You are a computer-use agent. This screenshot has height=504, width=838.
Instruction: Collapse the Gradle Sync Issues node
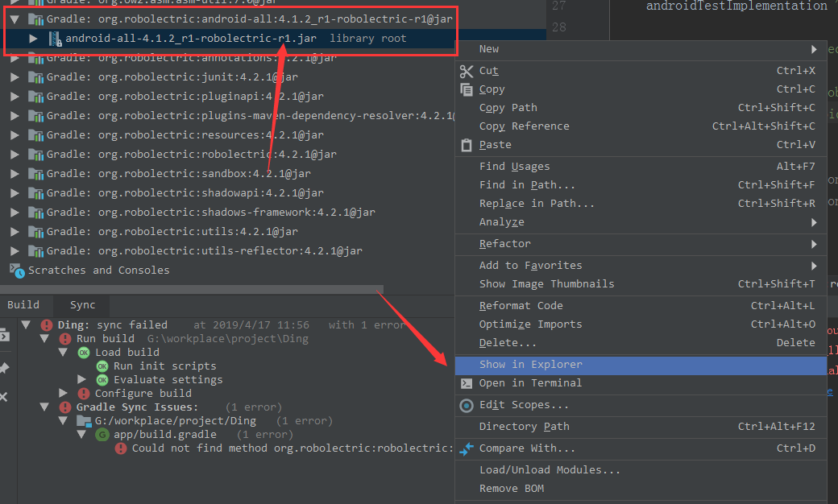[44, 407]
